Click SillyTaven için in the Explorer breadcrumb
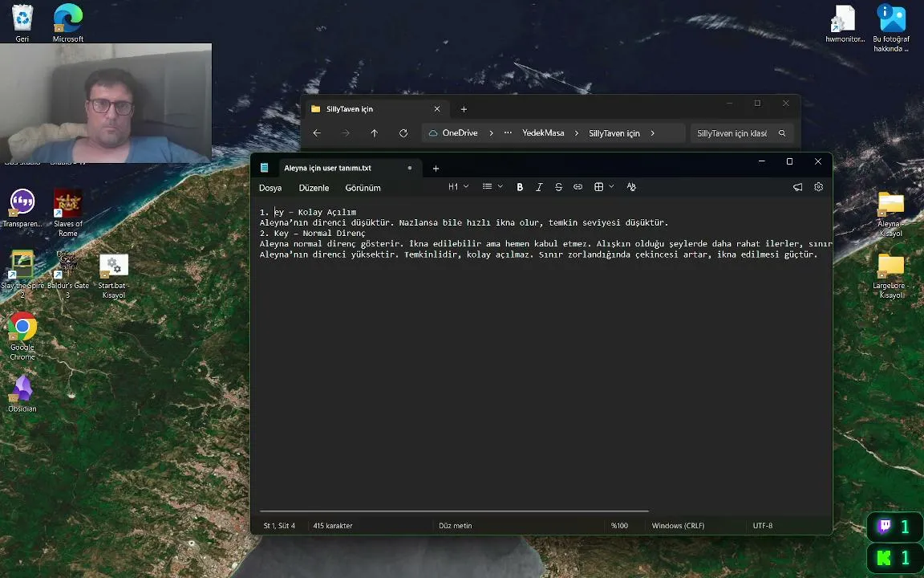 click(x=614, y=133)
